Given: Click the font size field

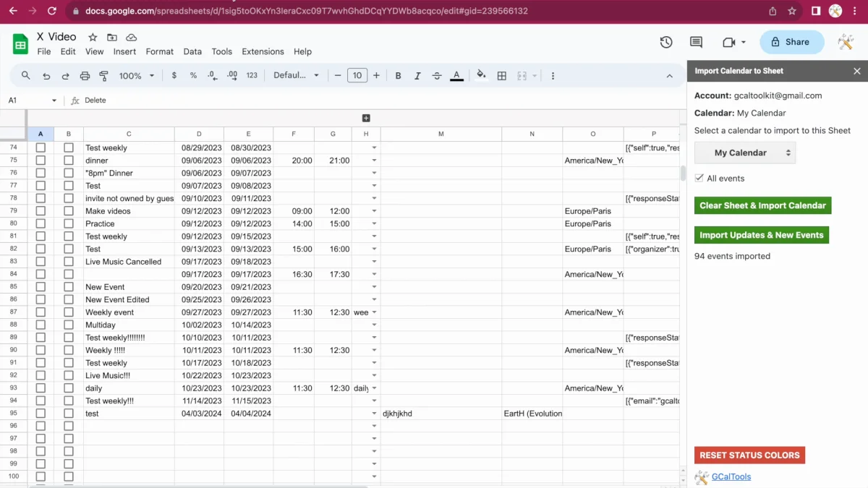Looking at the screenshot, I should point(357,75).
